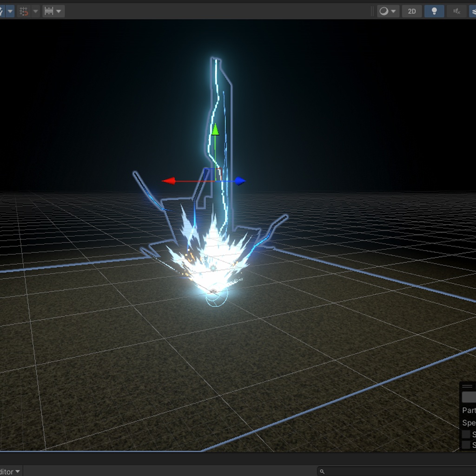Check the first checkbox in the Particle panel
476x476 pixels.
(467, 434)
